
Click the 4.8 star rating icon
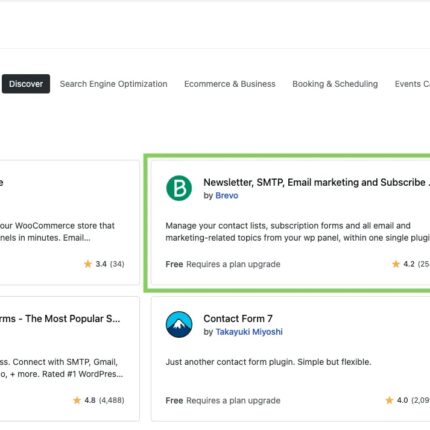click(x=77, y=400)
